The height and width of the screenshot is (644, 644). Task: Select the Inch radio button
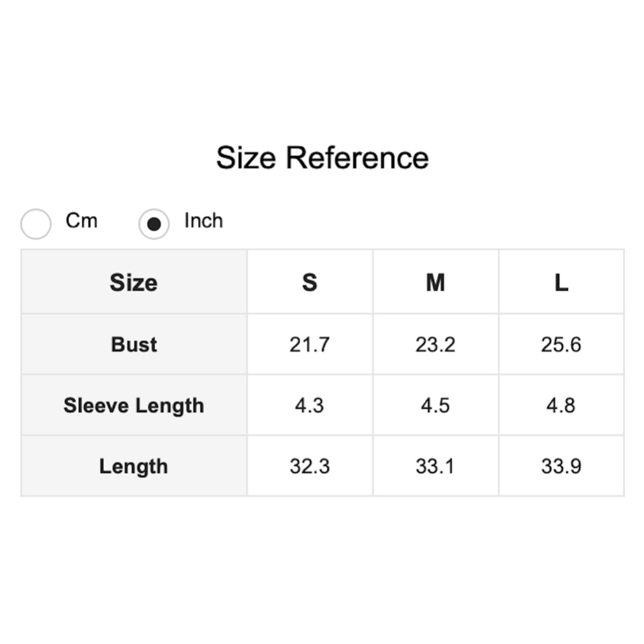(154, 224)
